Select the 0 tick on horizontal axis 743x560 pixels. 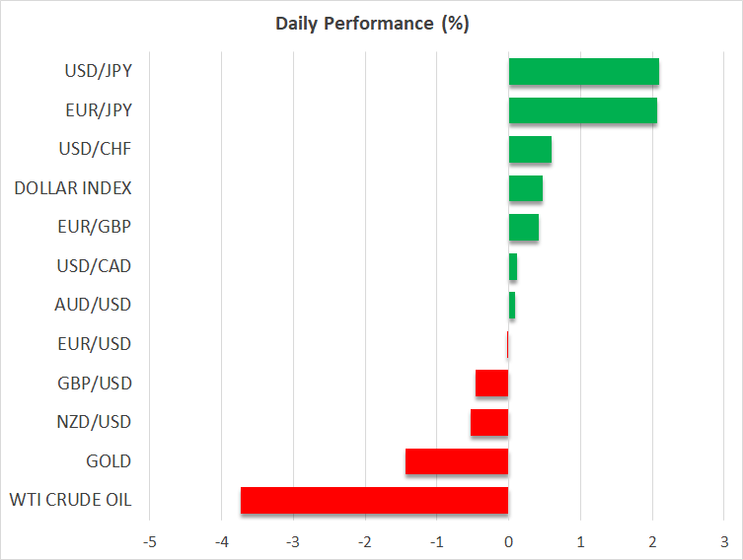tap(508, 542)
